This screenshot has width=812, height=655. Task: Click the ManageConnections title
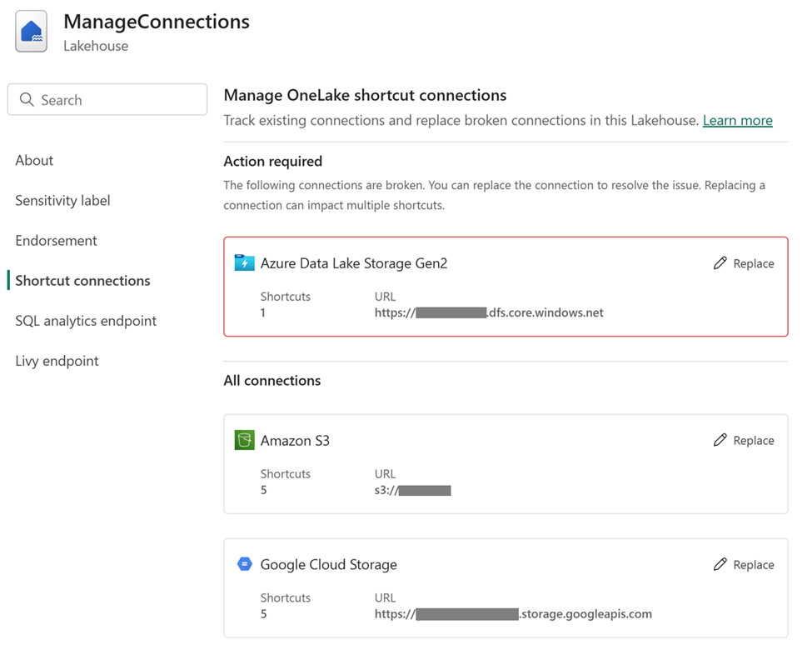click(x=157, y=22)
